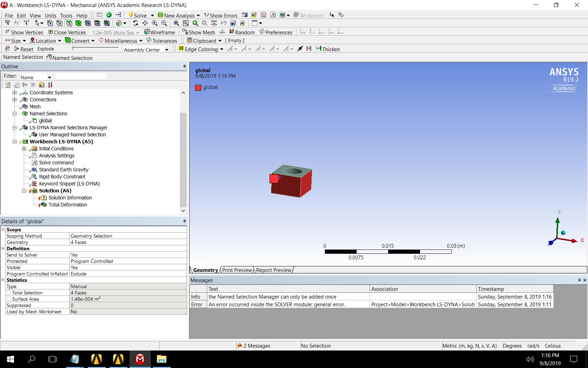
Task: Click the Tolerances button
Action: pos(162,41)
